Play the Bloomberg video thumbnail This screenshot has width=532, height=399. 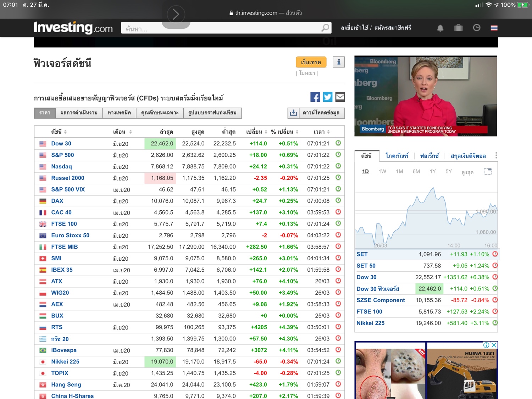426,96
